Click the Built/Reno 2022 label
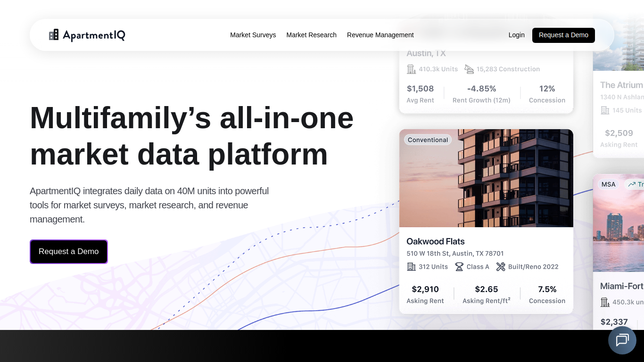Viewport: 644px width, 362px height. coord(533,267)
